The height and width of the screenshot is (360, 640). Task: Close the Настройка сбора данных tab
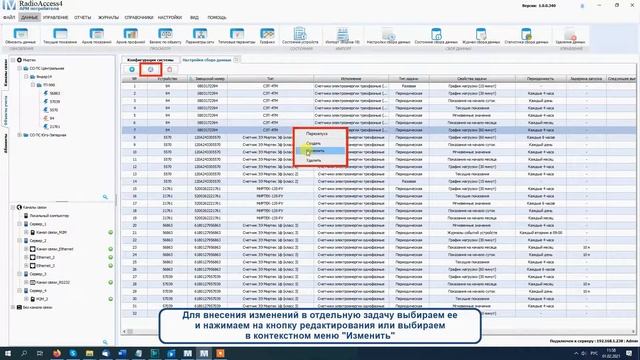(236, 60)
